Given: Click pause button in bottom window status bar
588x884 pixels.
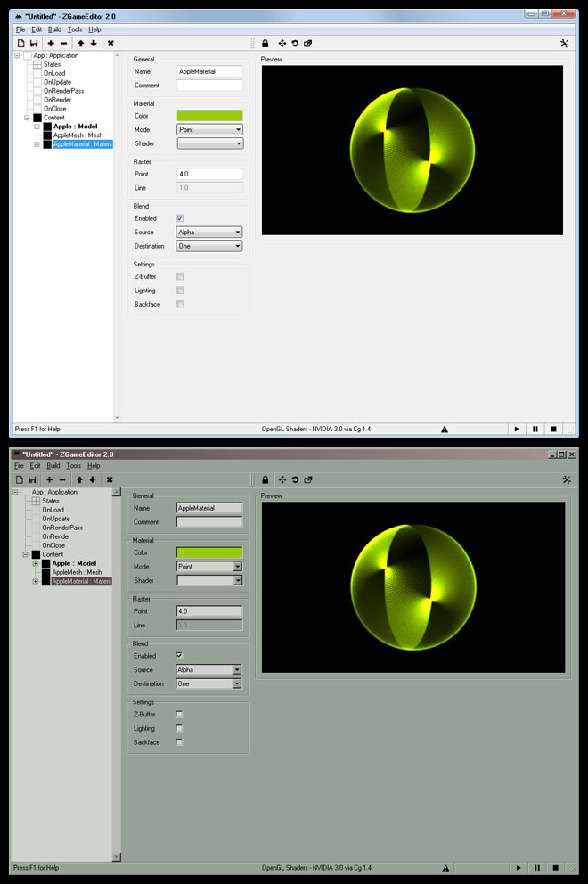Looking at the screenshot, I should (x=536, y=868).
